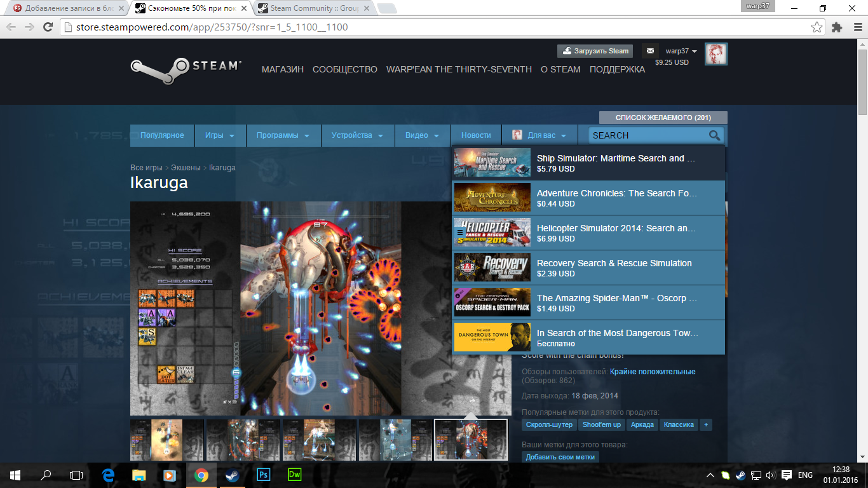Click the volume tray icon
868x488 pixels.
[771, 475]
